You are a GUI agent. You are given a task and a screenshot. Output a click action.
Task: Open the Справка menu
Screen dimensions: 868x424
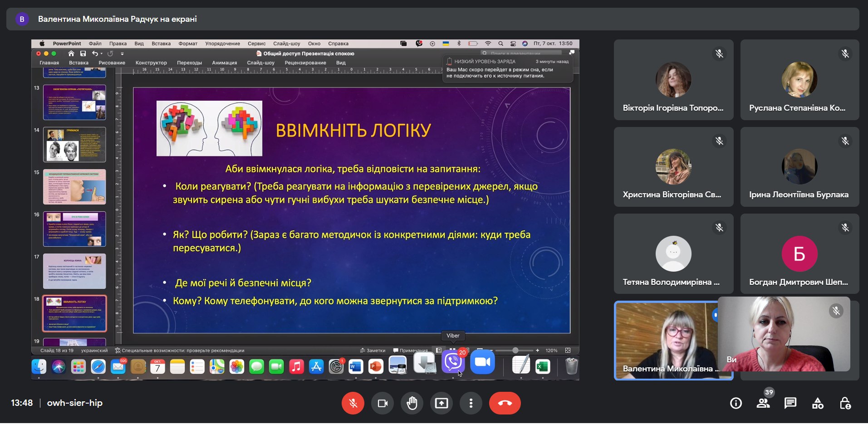pyautogui.click(x=338, y=44)
